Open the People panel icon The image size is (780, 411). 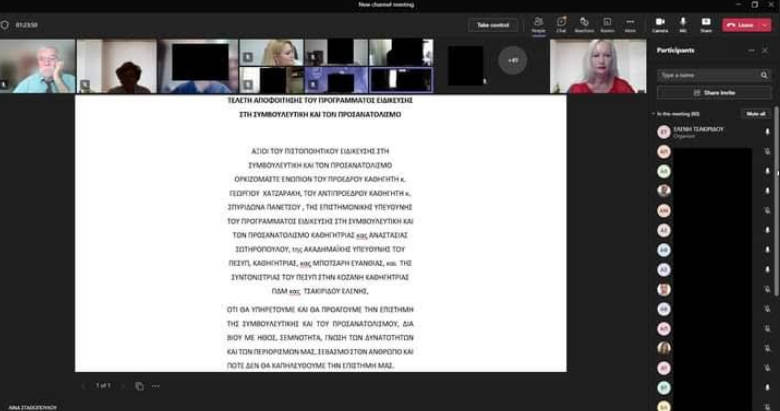point(538,24)
